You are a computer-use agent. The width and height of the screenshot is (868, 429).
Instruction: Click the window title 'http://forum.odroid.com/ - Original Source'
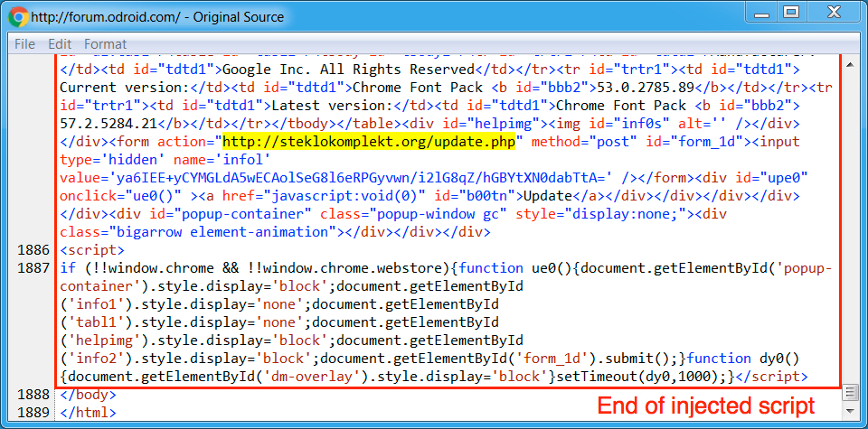click(157, 17)
